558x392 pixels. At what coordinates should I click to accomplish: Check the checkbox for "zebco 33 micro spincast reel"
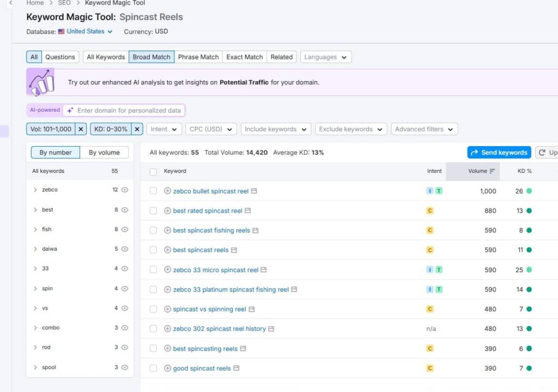(x=153, y=269)
